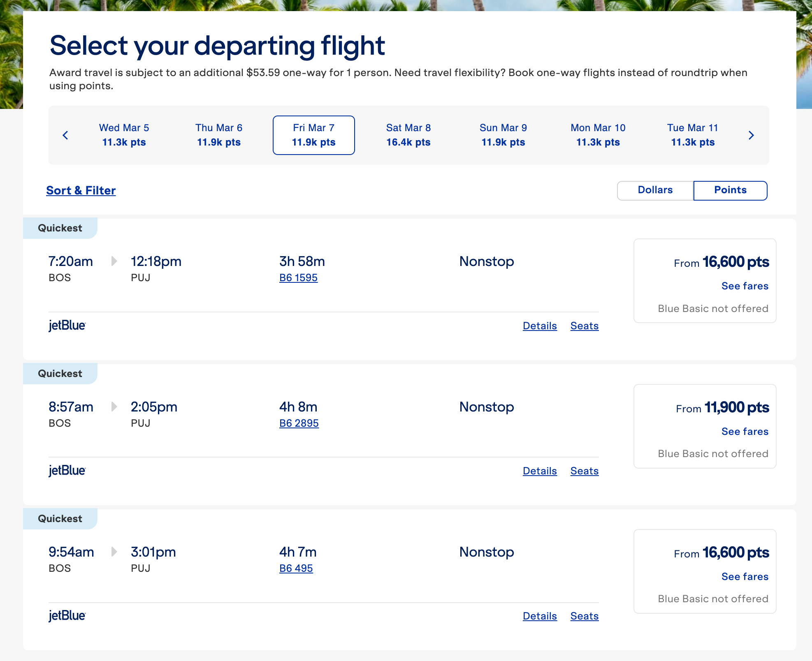The height and width of the screenshot is (661, 812).
Task: Expand See fares for 8:57am flight
Action: point(745,432)
